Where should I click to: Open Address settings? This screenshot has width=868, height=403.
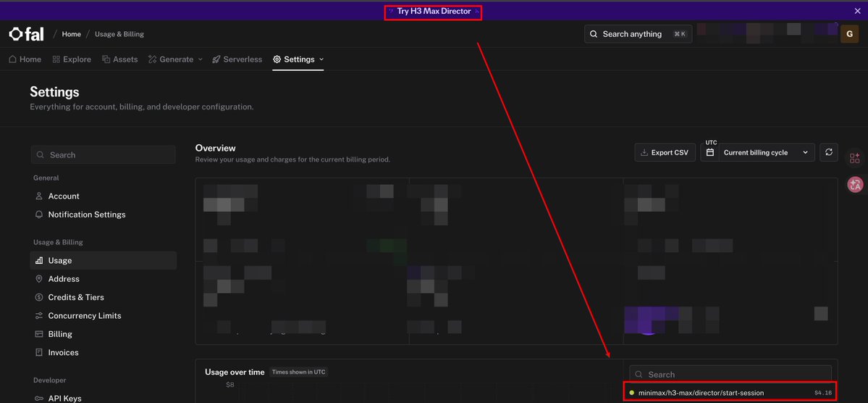tap(103, 279)
